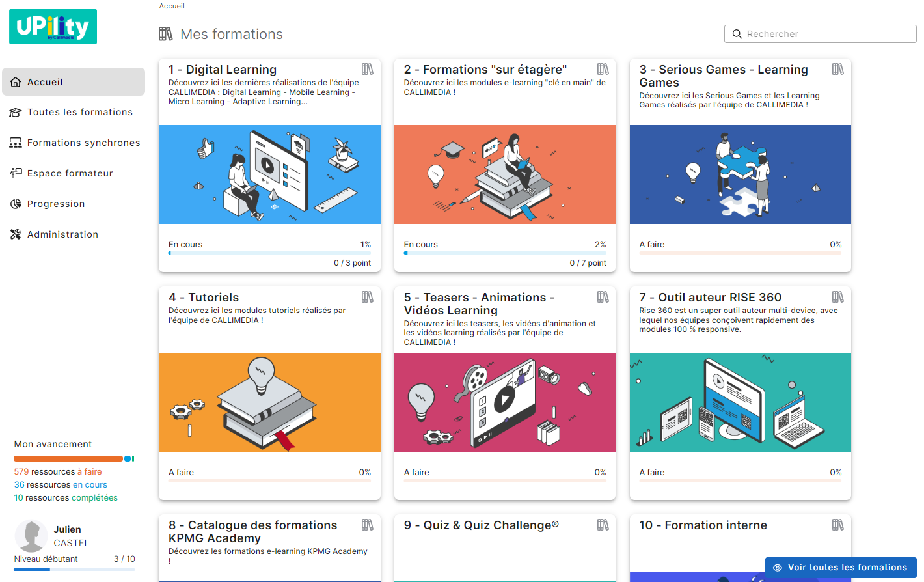924x582 pixels.
Task: Click the "Mes formations" page heading
Action: (232, 34)
